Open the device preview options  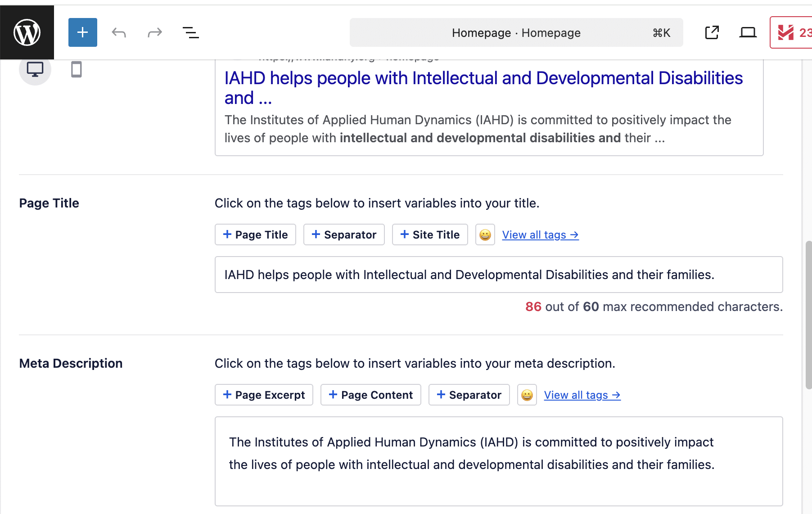[x=747, y=32]
